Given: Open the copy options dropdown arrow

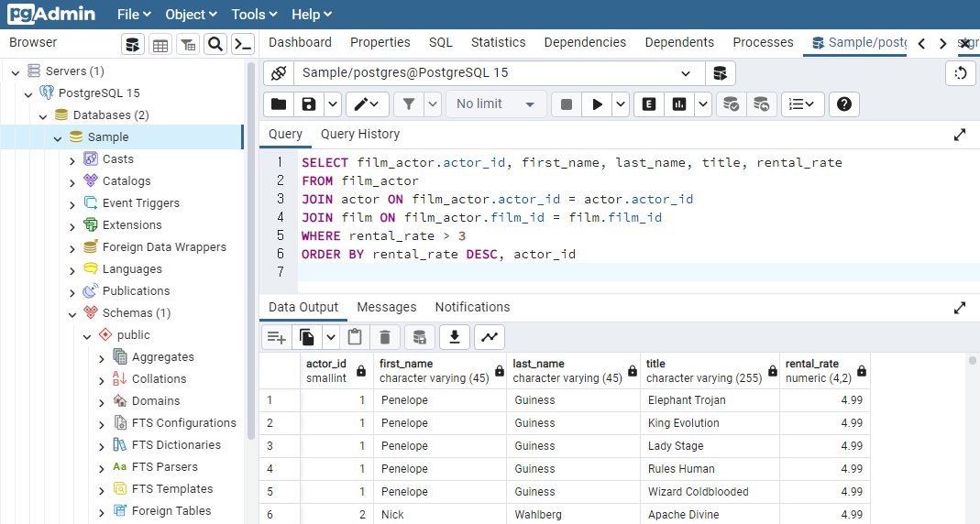Looking at the screenshot, I should tap(331, 338).
